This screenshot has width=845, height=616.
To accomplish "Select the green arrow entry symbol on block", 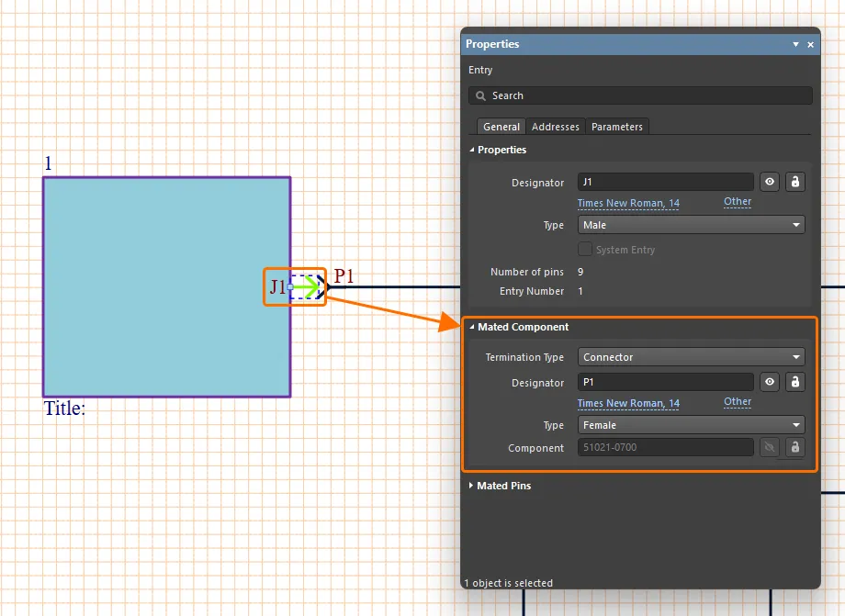I will [x=307, y=287].
